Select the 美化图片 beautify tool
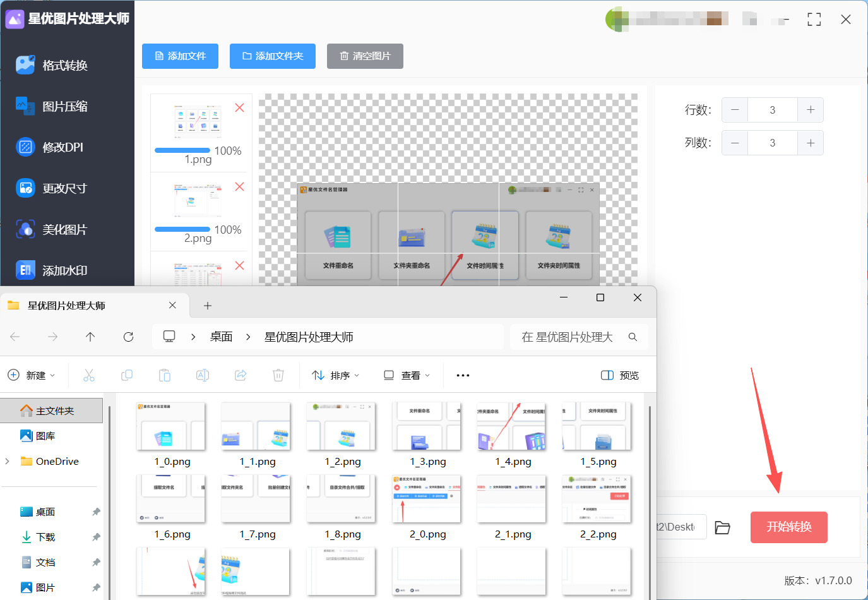Image resolution: width=868 pixels, height=600 pixels. (64, 229)
